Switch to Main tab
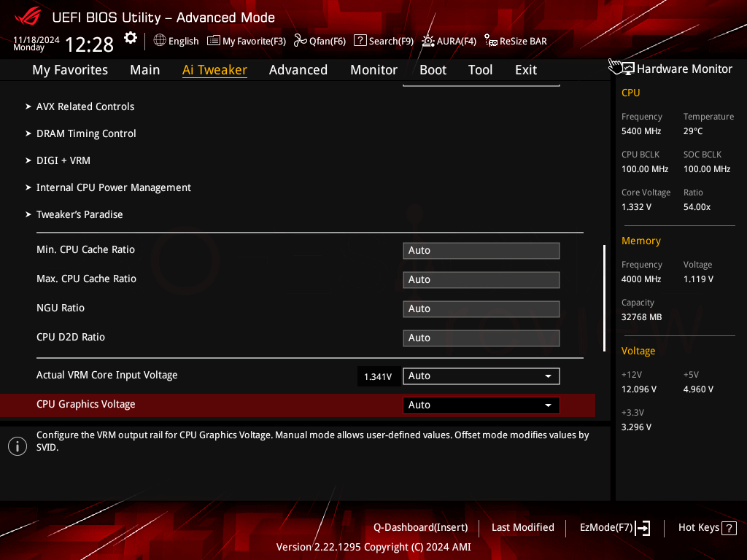 145,70
